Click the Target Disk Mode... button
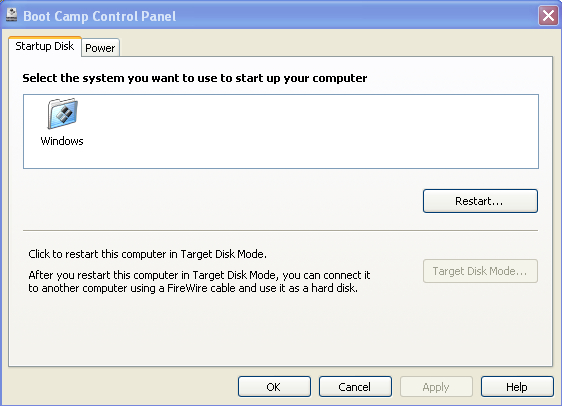The image size is (562, 406). 480,271
